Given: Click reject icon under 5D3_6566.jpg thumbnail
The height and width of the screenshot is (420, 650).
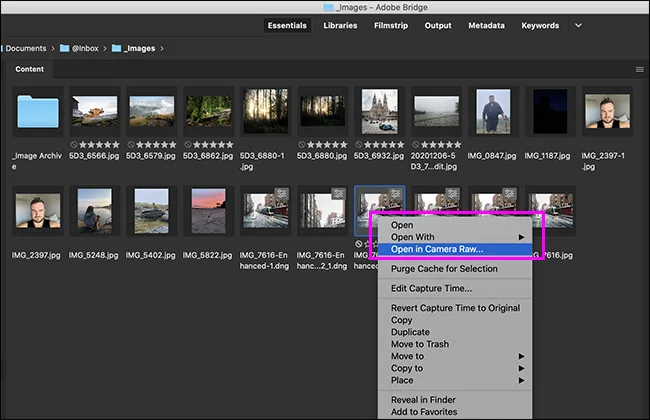Looking at the screenshot, I should point(74,142).
